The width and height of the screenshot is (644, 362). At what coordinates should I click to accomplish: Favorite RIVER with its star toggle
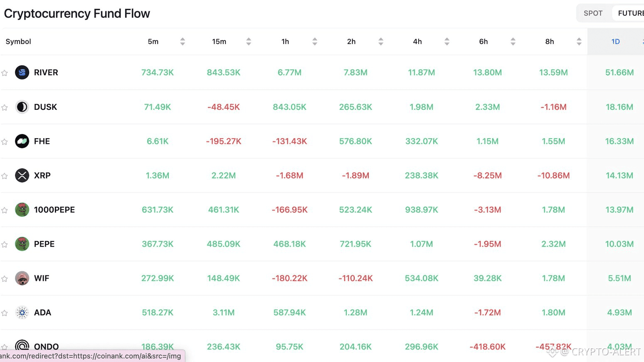5,73
